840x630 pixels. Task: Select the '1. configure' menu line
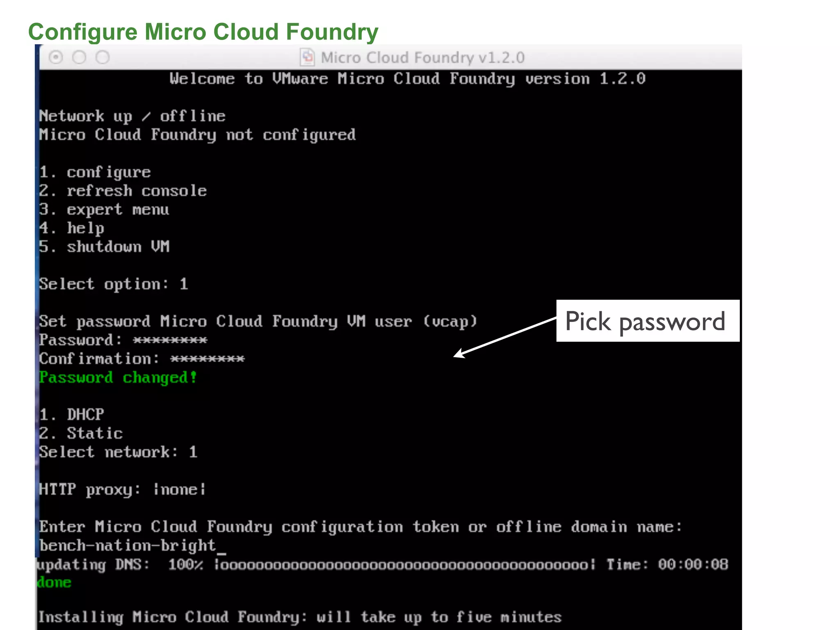95,172
